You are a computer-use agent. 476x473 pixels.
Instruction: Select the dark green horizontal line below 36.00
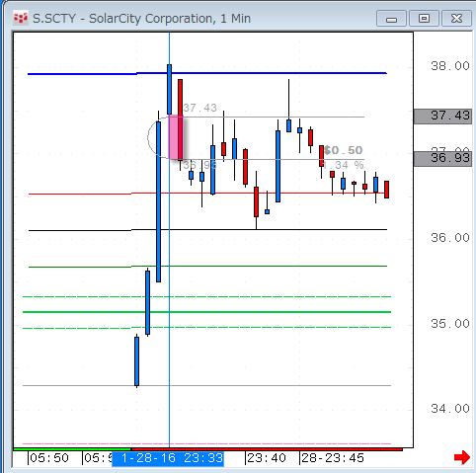point(207,267)
